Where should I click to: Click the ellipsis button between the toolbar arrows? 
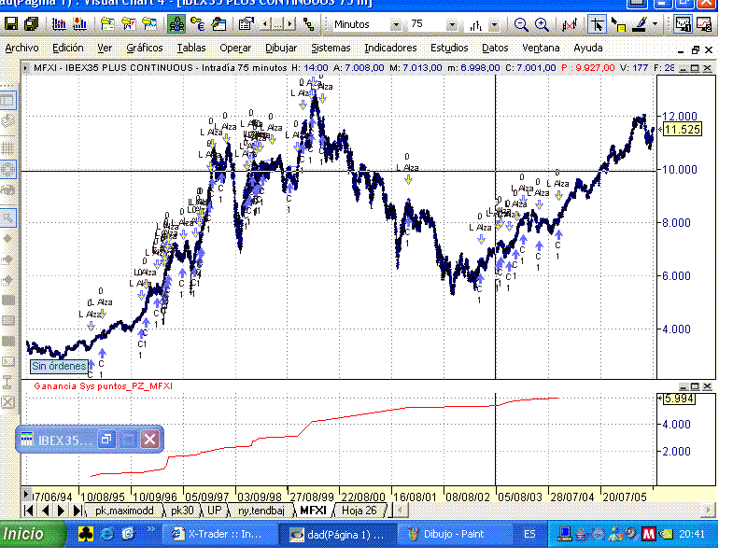[277, 24]
